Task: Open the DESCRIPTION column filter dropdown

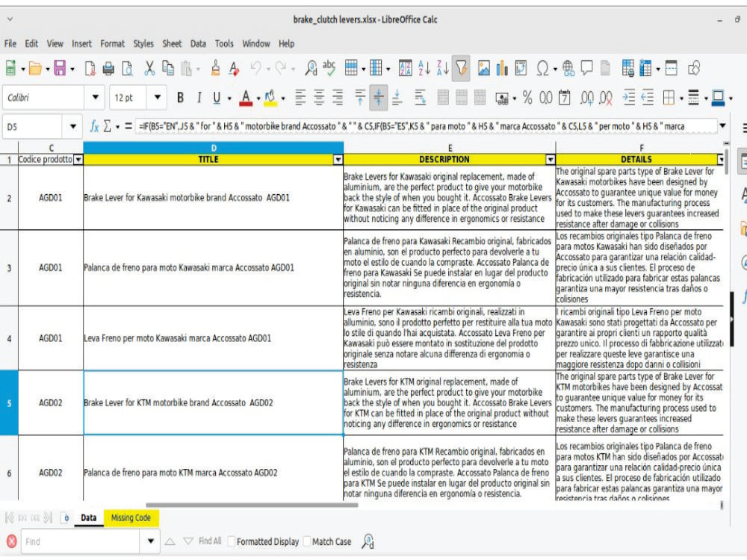Action: pyautogui.click(x=551, y=160)
